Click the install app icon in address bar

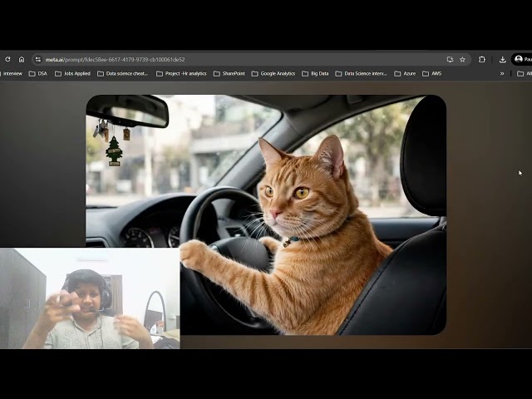(450, 59)
